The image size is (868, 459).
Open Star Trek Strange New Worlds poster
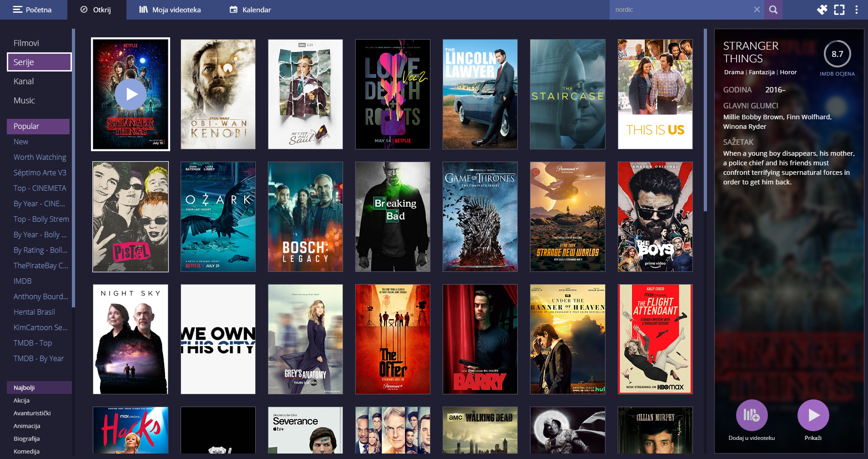click(567, 217)
